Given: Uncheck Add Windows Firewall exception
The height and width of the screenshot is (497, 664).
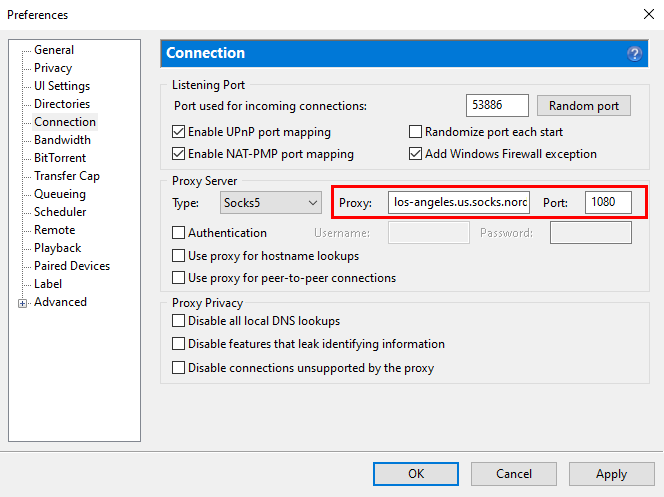Looking at the screenshot, I should click(416, 154).
